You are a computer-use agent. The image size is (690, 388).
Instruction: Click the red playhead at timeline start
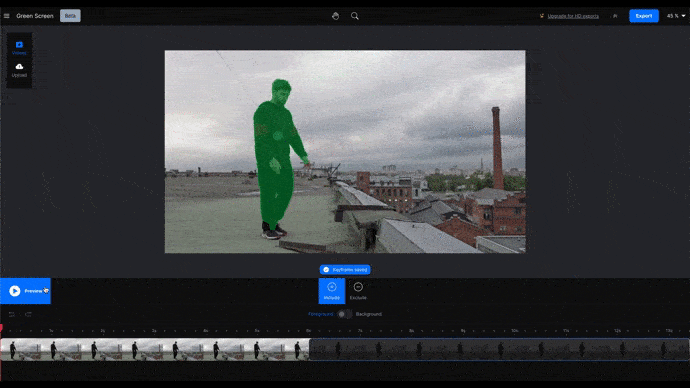click(x=1, y=328)
